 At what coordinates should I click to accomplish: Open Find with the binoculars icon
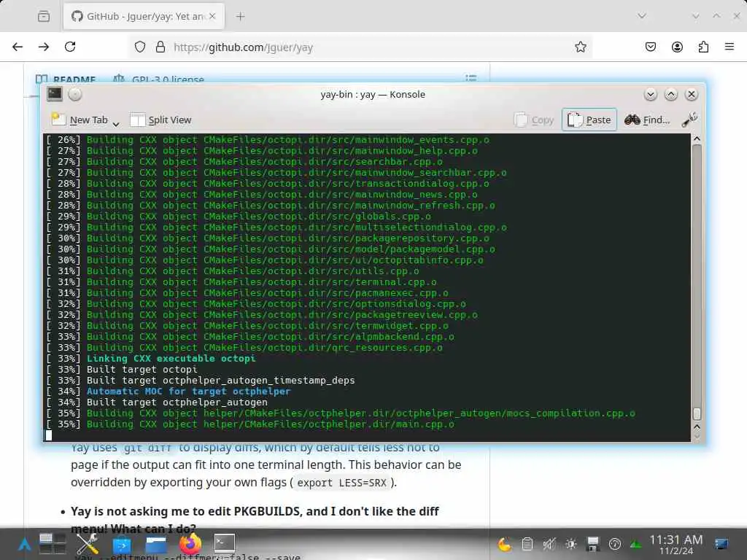(647, 120)
